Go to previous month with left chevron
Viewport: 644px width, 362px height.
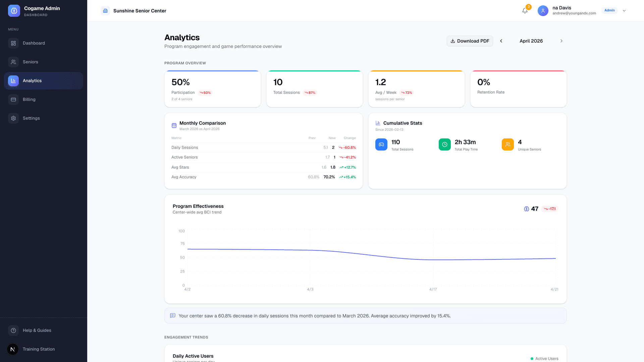click(501, 41)
